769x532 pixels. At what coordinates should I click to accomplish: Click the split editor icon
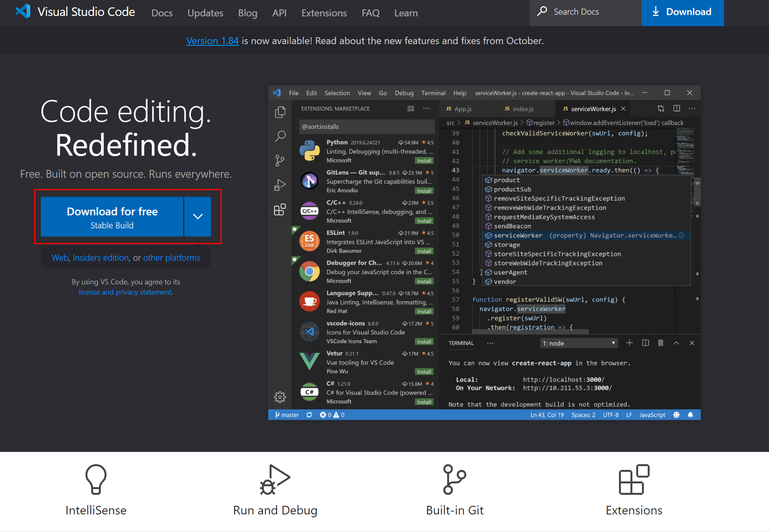pos(677,108)
